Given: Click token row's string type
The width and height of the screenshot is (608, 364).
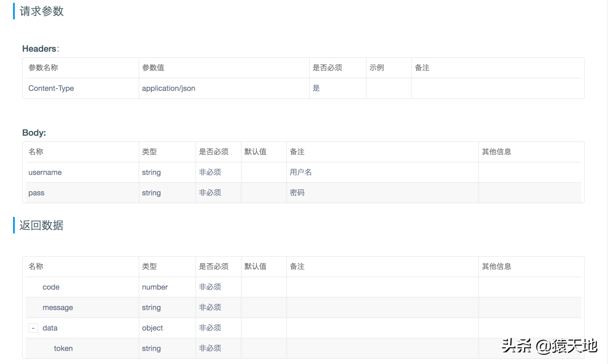Looking at the screenshot, I should click(x=151, y=348).
